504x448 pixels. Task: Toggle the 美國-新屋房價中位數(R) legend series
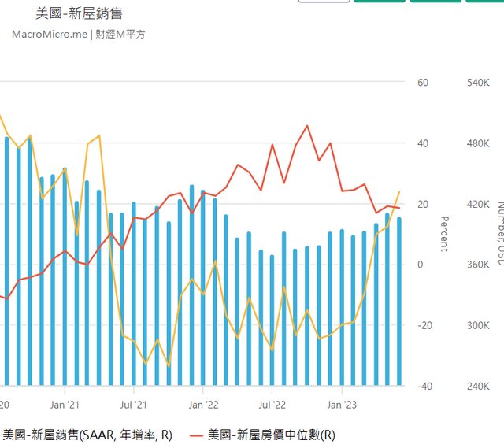click(x=272, y=435)
